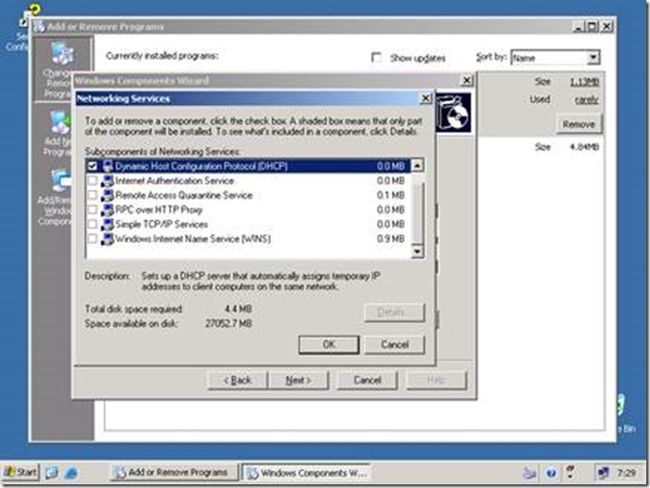Select Internet Authentication Service row text
650x488 pixels.
pos(175,181)
